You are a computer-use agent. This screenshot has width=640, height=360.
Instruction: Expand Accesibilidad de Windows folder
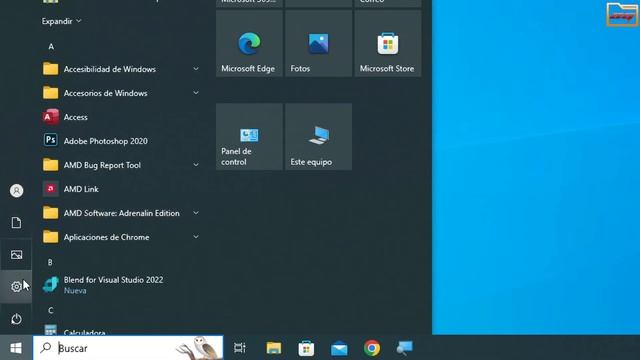[121, 69]
